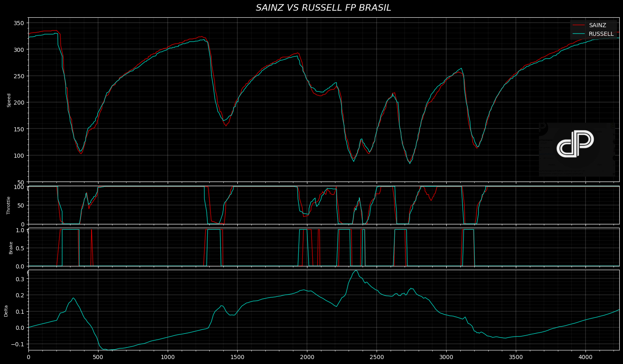Select the RUSSELL legend label
623x364 pixels.
click(x=601, y=34)
